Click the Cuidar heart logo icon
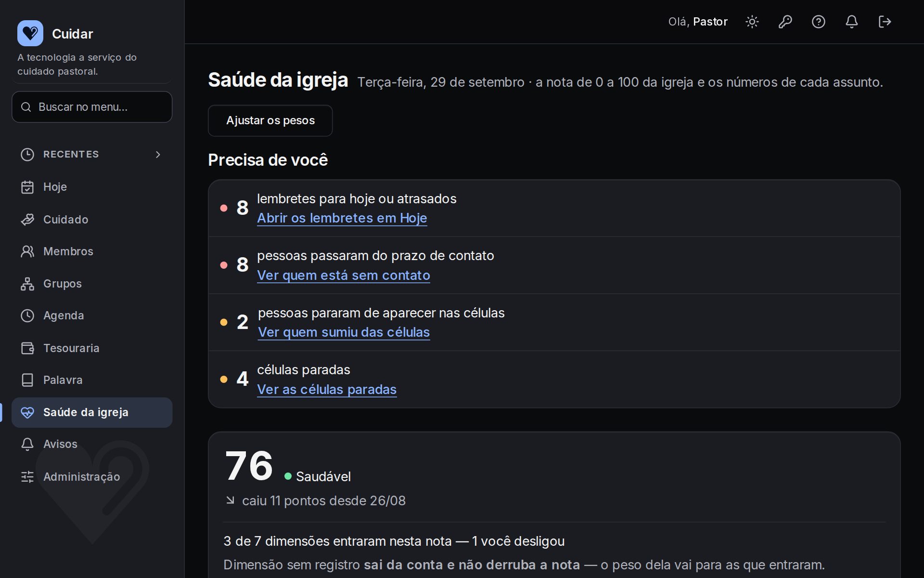Viewport: 924px width, 578px height. [x=30, y=33]
